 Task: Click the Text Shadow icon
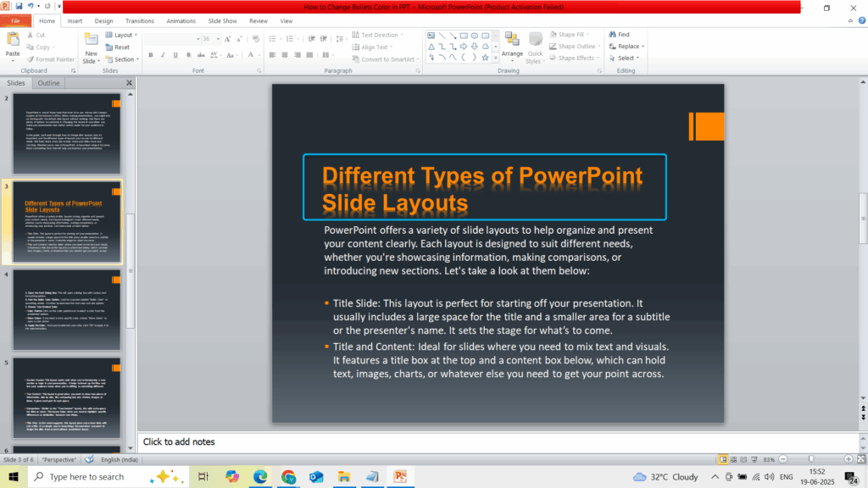coord(187,54)
